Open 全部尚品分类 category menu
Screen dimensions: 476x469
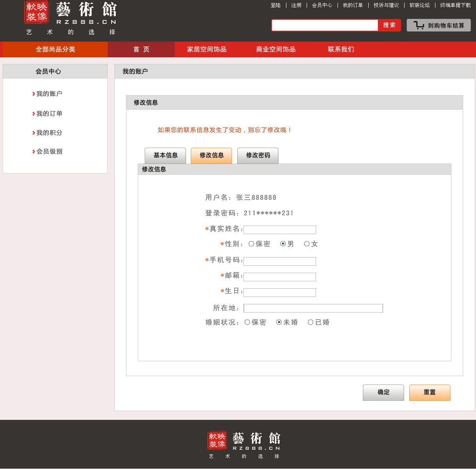pyautogui.click(x=55, y=50)
